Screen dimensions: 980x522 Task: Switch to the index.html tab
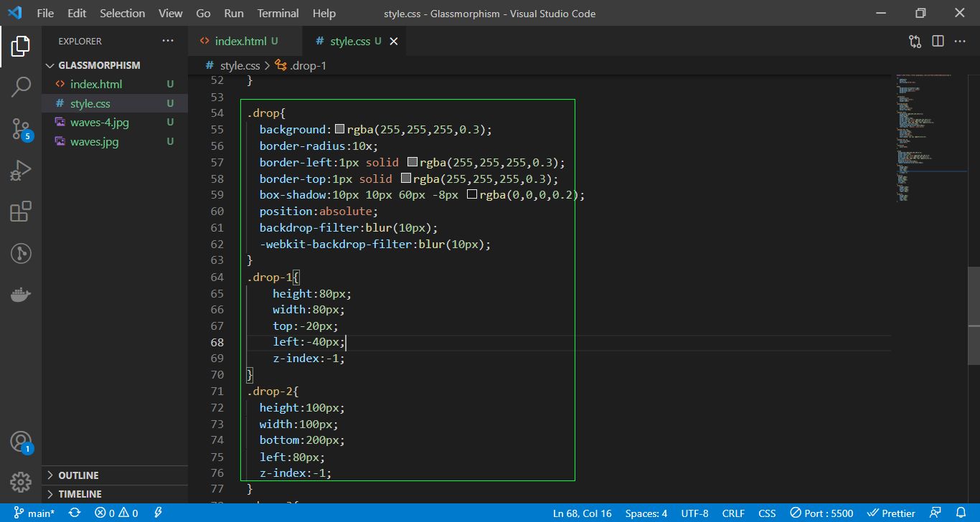coord(245,42)
